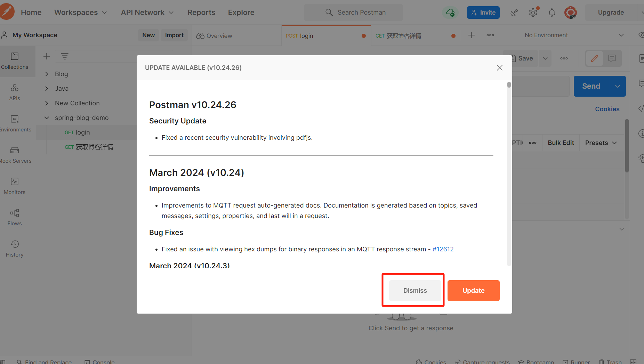Collapse the spring-blog-demo collection
The image size is (644, 364).
click(47, 118)
